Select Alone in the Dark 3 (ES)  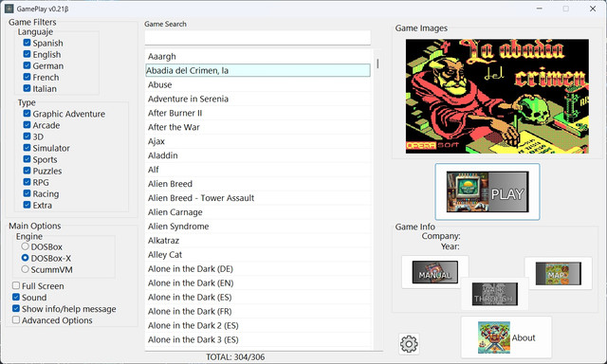coord(258,339)
